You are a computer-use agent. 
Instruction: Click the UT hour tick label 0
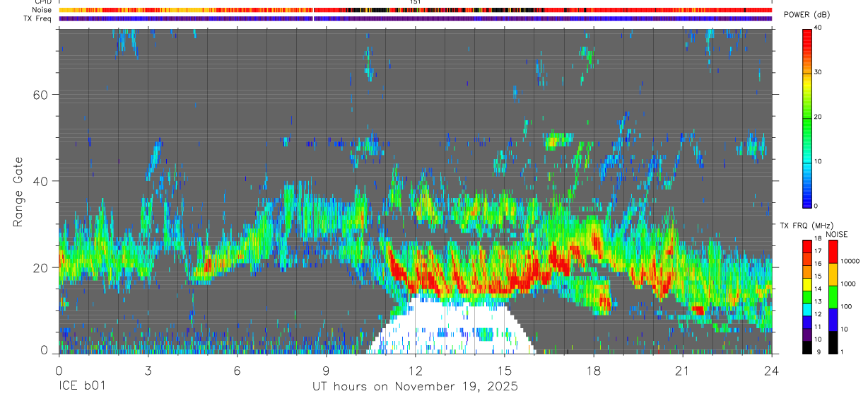click(59, 371)
